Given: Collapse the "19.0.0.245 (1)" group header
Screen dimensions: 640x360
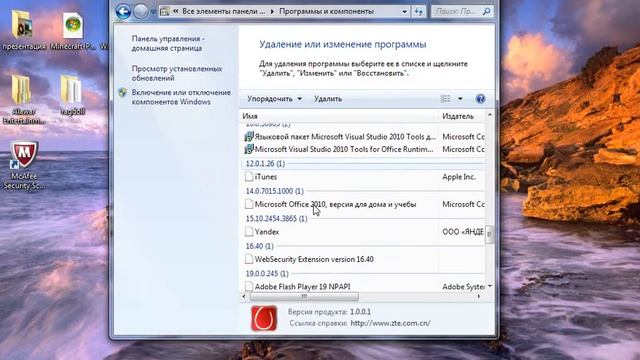Looking at the screenshot, I should tap(267, 273).
